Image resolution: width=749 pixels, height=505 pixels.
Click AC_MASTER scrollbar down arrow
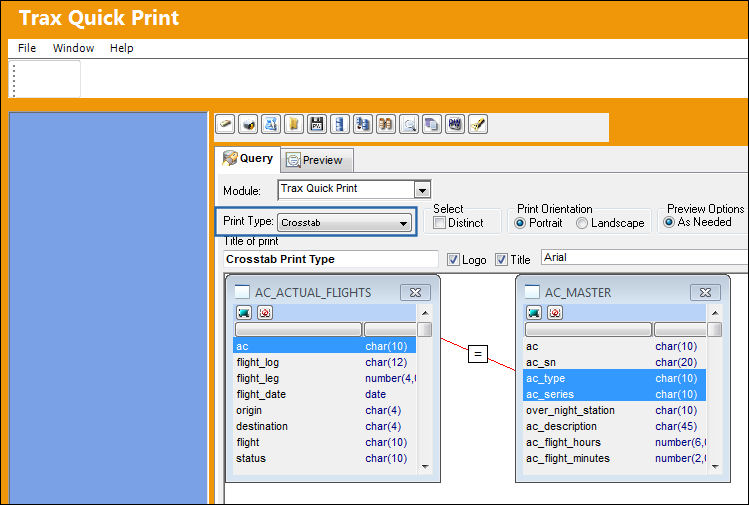[x=715, y=467]
